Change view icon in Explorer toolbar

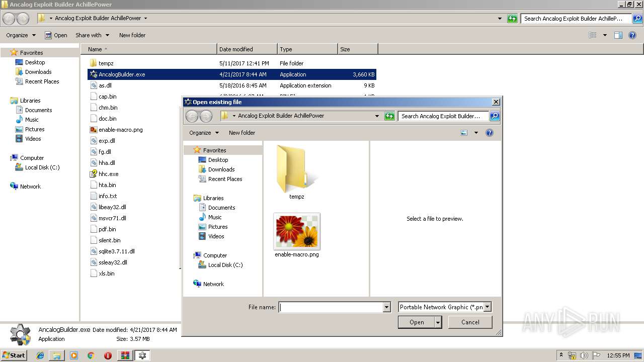(x=593, y=35)
